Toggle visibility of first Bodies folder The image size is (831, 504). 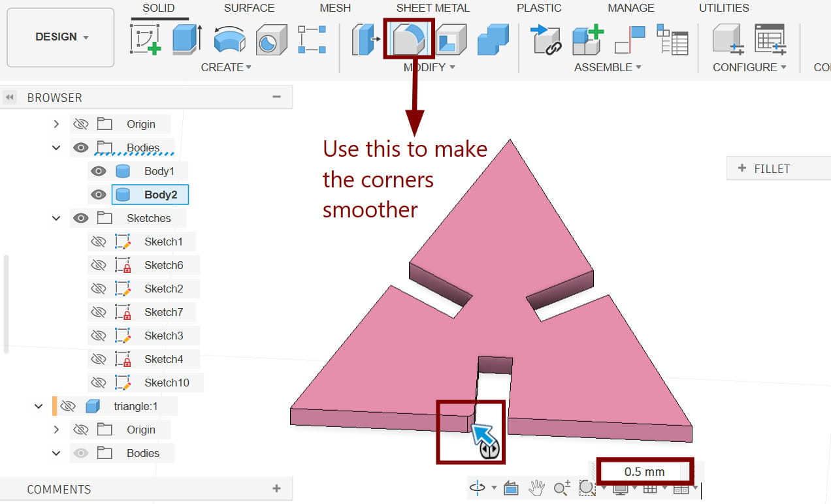[80, 148]
